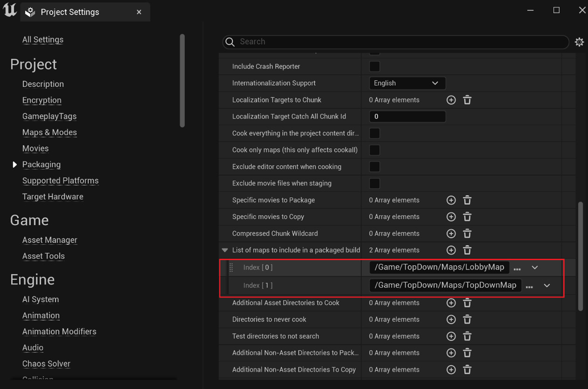Empty the Specific movies to Copy array
Screen dimensions: 588x389
click(467, 217)
